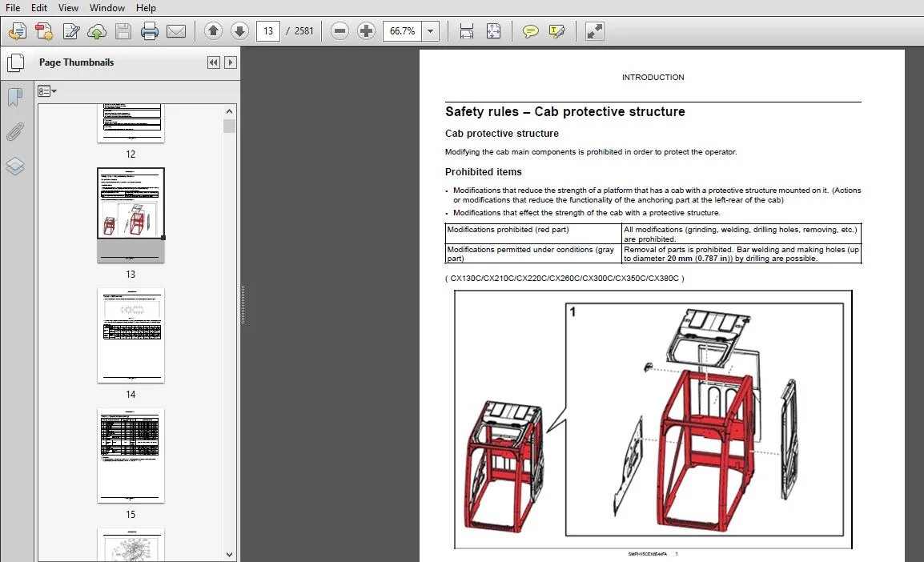This screenshot has width=924, height=562.
Task: Click the total page count 2581
Action: tap(304, 30)
